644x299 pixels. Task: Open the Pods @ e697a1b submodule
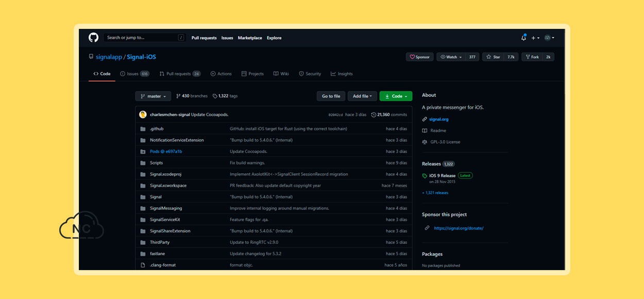point(166,152)
